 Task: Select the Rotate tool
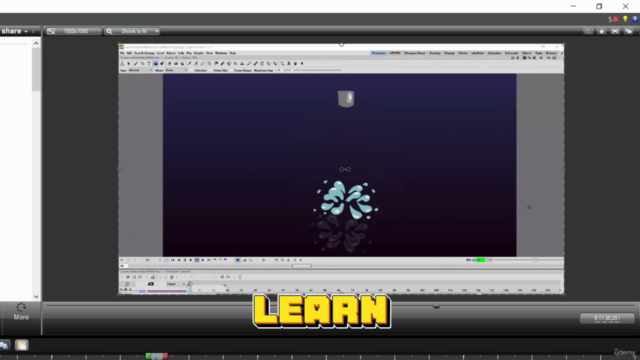[289, 63]
